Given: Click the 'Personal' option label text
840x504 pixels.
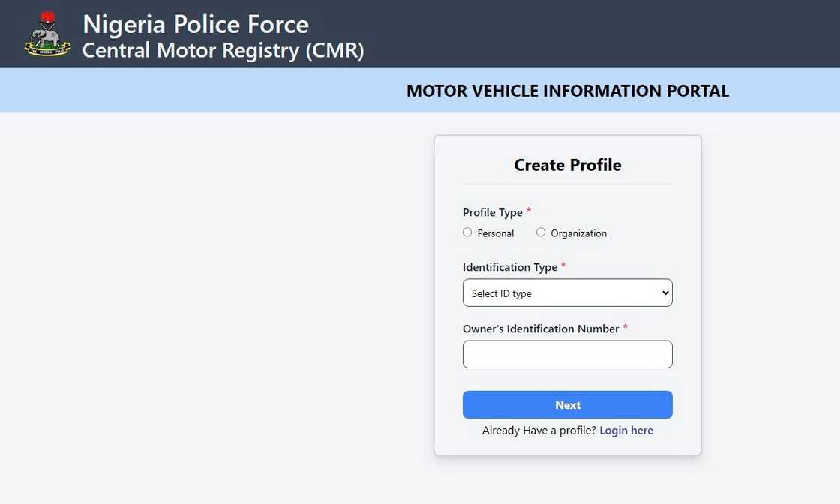Looking at the screenshot, I should [495, 233].
